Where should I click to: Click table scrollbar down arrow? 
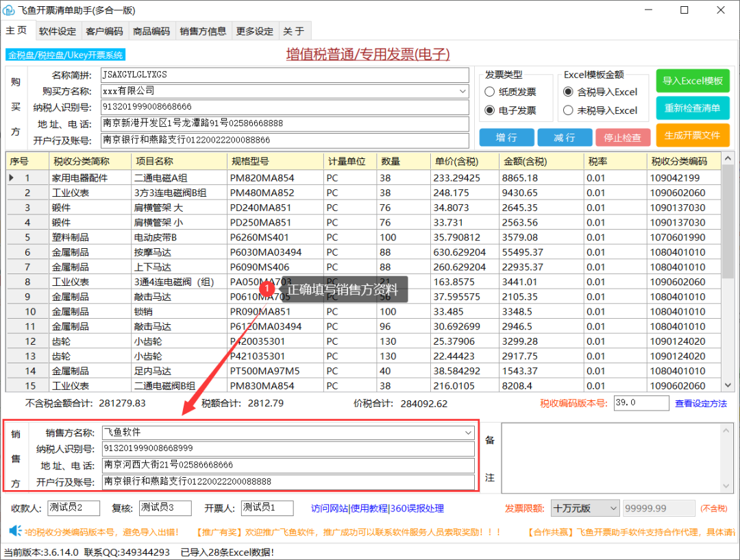pos(728,385)
